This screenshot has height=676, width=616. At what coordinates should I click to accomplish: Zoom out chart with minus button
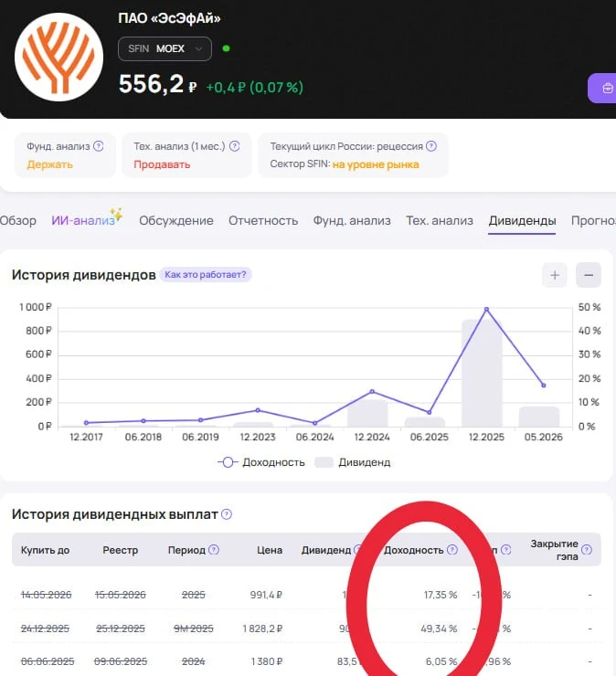pos(589,275)
